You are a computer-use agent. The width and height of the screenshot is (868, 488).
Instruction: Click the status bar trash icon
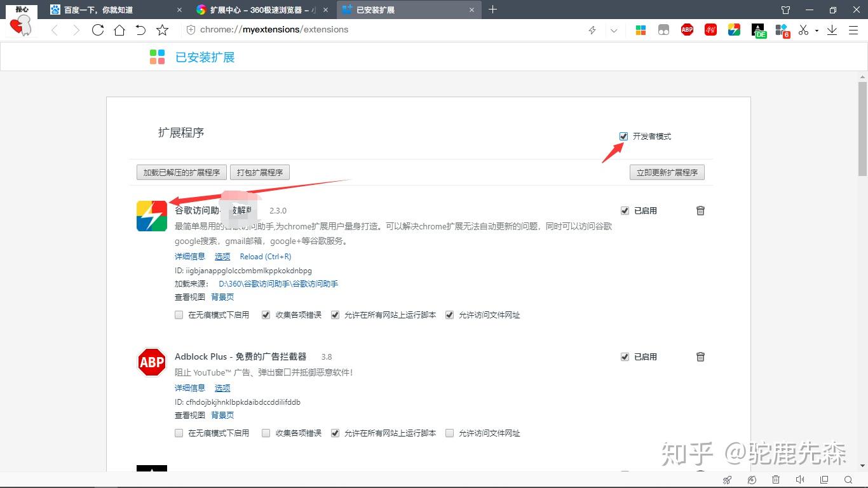click(776, 480)
